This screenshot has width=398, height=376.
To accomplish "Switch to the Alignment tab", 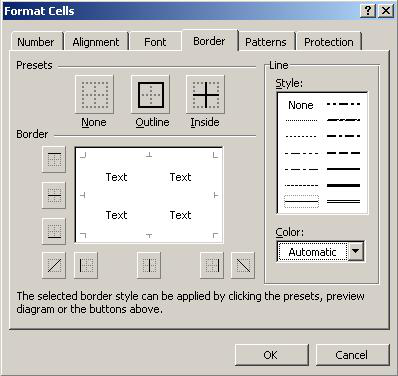I will [x=96, y=42].
